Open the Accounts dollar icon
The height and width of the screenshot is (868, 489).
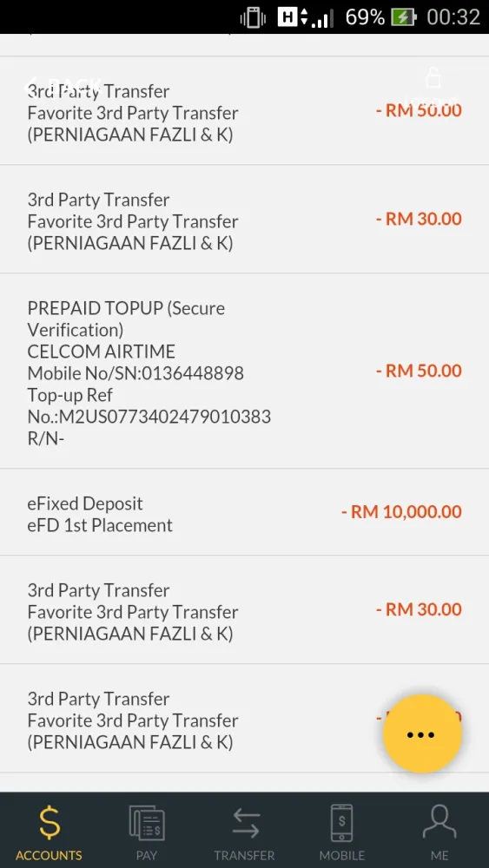[49, 822]
